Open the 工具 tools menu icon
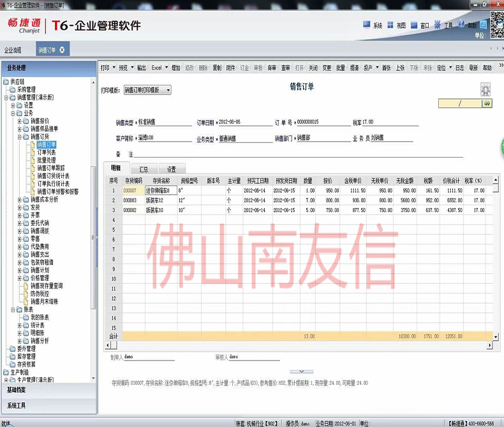This screenshot has height=427, width=504. coord(438,25)
